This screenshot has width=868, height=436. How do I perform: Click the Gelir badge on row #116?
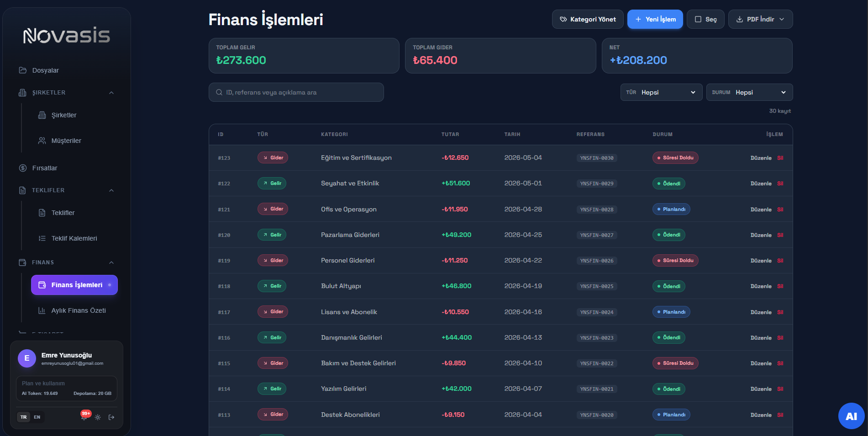pyautogui.click(x=272, y=337)
